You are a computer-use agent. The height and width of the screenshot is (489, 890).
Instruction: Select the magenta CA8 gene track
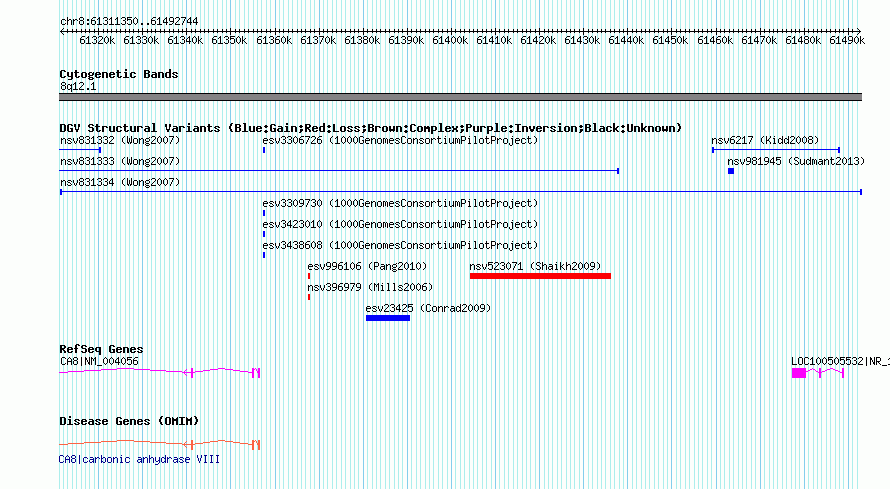tap(159, 372)
